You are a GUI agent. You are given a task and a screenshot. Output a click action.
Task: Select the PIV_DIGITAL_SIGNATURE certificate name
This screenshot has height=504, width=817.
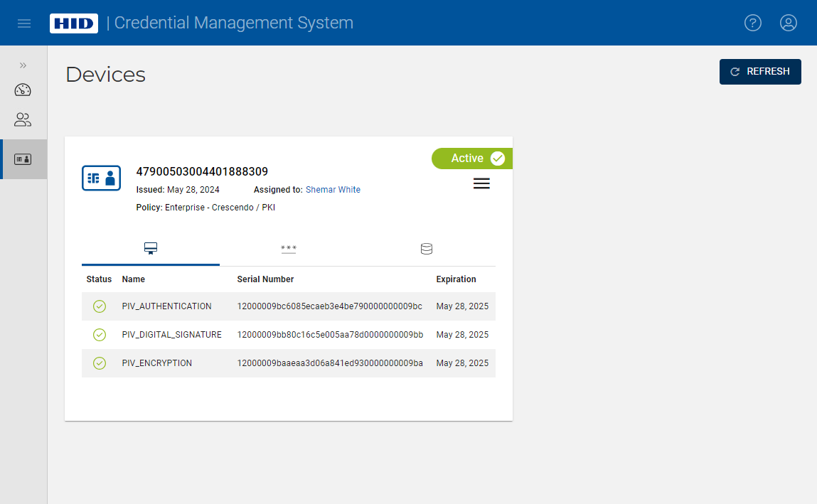click(172, 335)
